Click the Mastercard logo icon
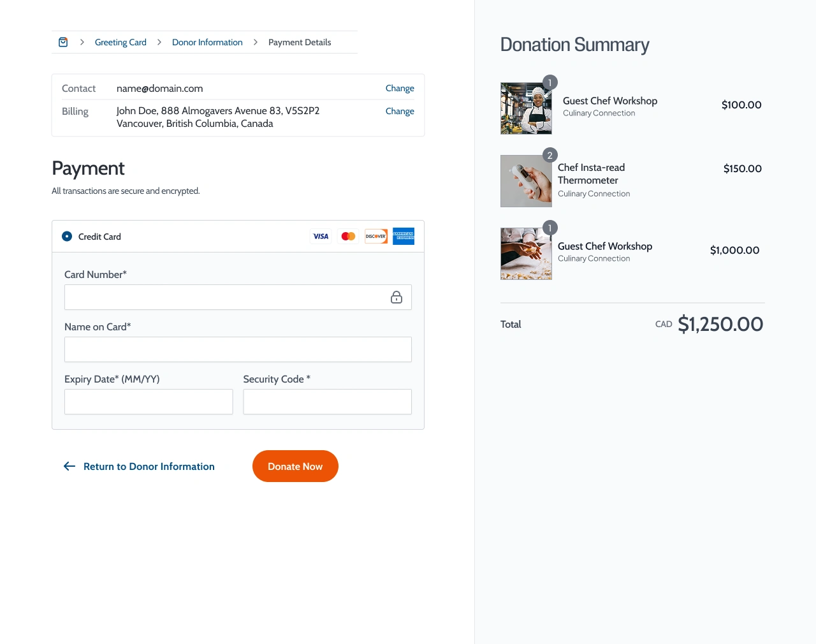The height and width of the screenshot is (644, 816). (x=348, y=237)
